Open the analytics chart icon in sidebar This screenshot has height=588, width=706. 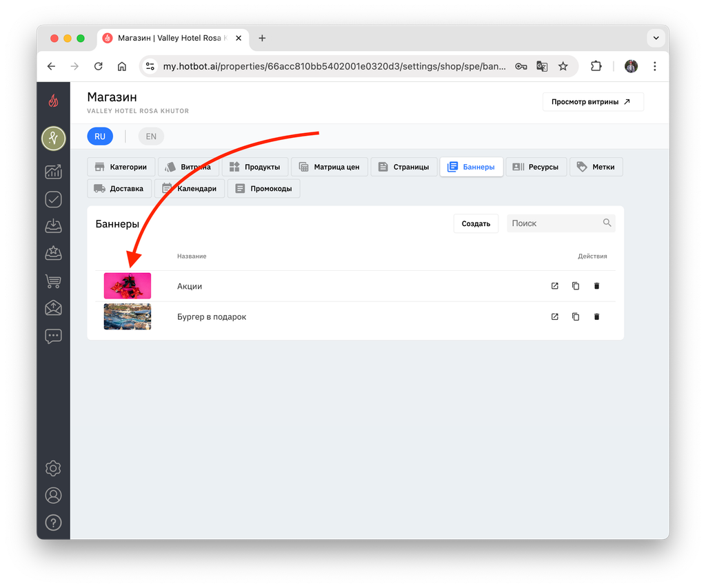point(53,172)
